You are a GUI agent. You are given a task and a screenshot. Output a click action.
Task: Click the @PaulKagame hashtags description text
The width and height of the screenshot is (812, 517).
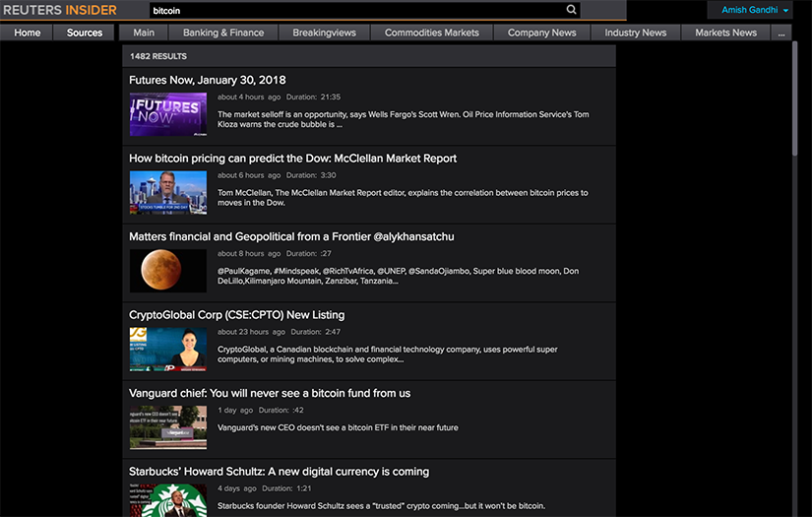[x=398, y=276]
